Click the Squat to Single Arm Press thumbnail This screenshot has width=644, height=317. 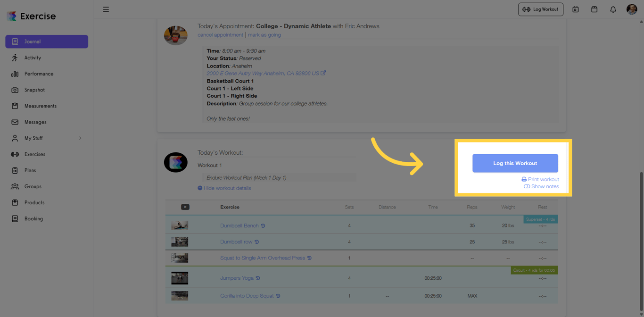pos(180,258)
